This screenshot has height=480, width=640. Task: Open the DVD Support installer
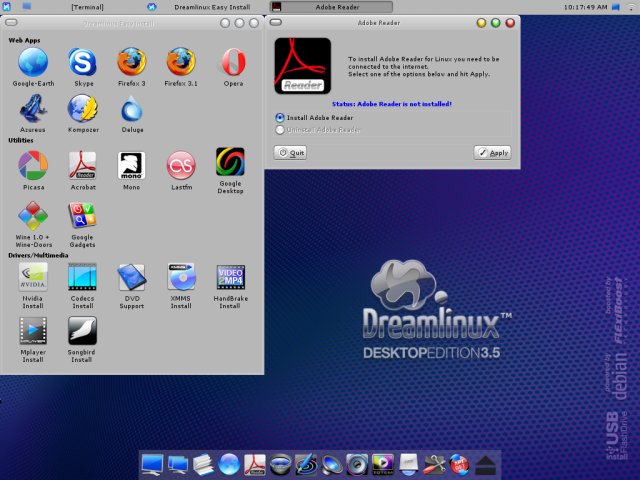point(131,278)
